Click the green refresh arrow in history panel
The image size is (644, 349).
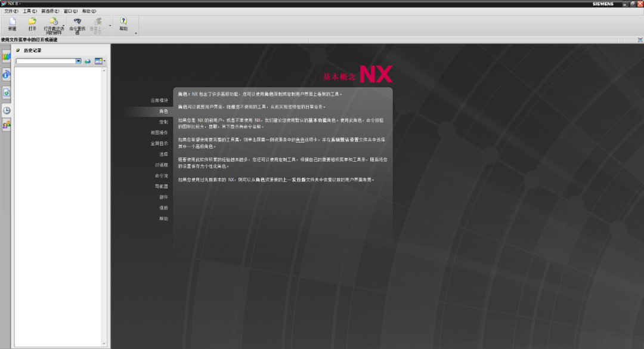pyautogui.click(x=88, y=61)
